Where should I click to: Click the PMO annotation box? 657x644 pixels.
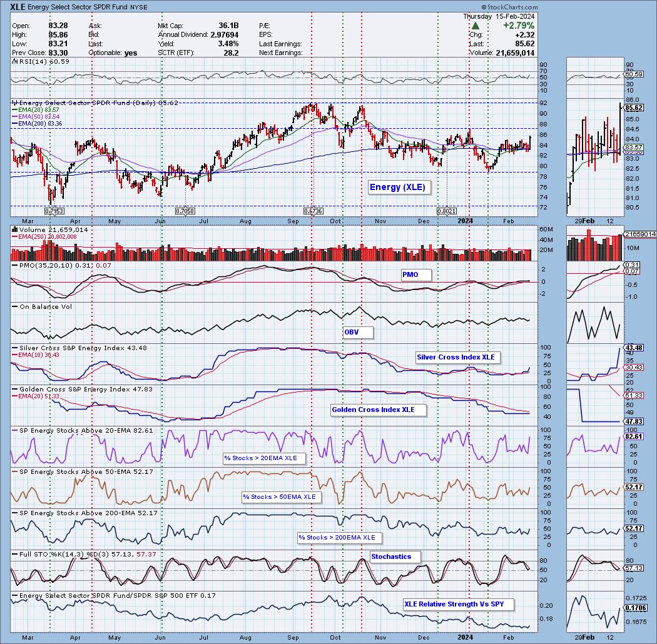[x=416, y=274]
